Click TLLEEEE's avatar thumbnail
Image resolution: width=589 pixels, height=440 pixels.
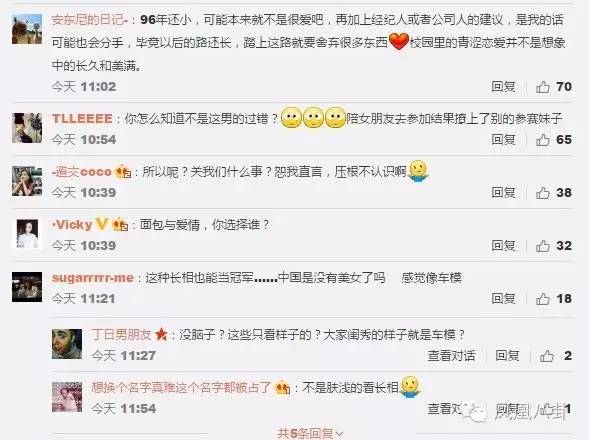coord(27,128)
